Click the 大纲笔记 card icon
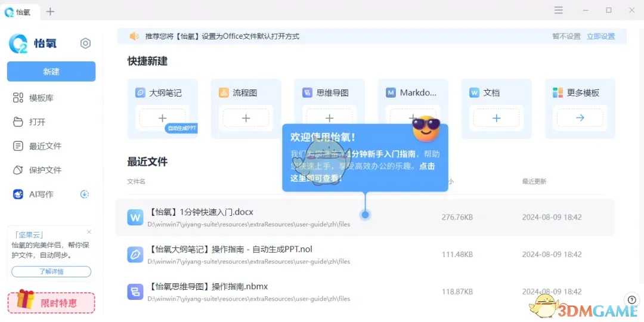The width and height of the screenshot is (644, 322). point(140,93)
